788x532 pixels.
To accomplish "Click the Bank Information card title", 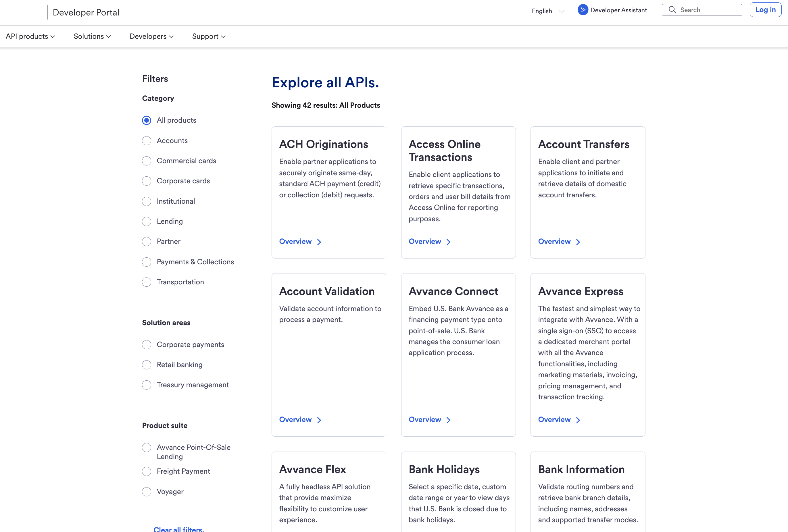I will tap(581, 470).
